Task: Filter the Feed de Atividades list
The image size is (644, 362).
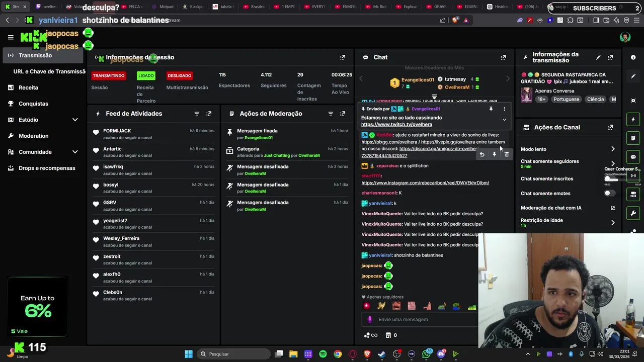Action: (x=197, y=114)
